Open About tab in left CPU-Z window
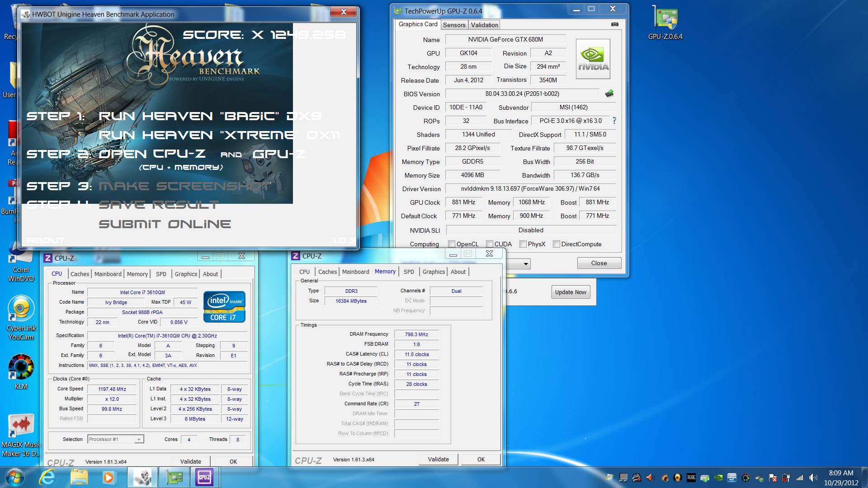Viewport: 868px width, 488px height. [210, 274]
